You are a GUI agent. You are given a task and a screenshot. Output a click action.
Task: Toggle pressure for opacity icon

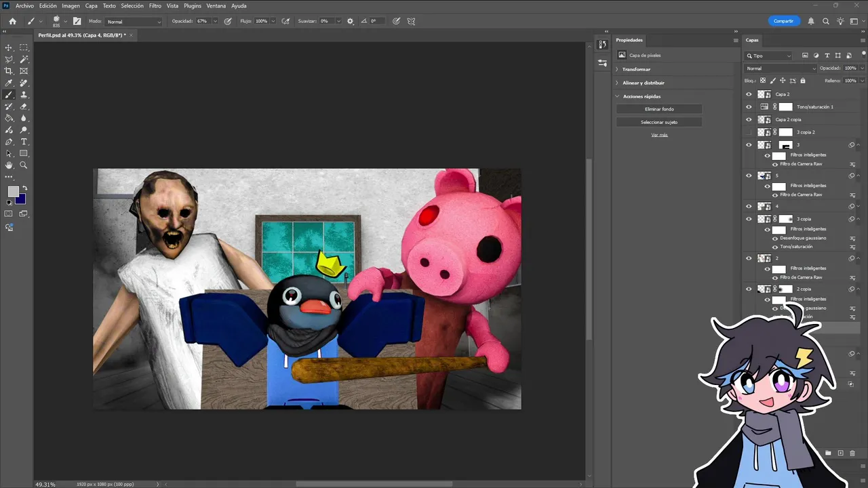coord(228,21)
